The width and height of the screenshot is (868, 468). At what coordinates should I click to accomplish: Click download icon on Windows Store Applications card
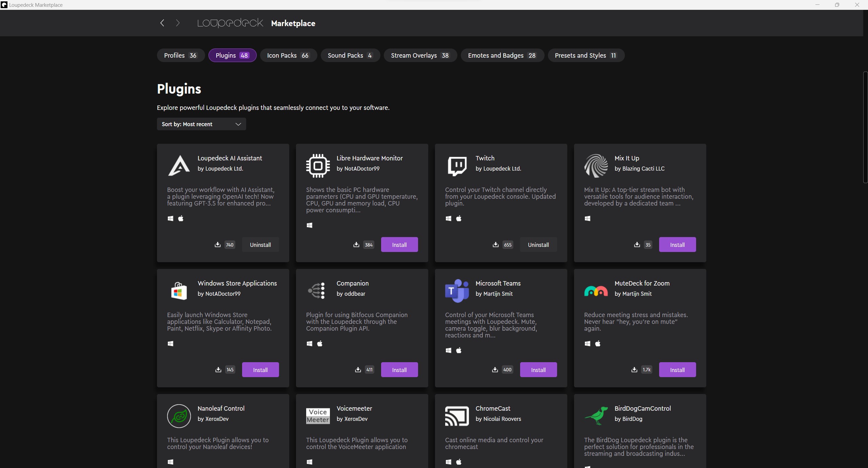tap(218, 370)
